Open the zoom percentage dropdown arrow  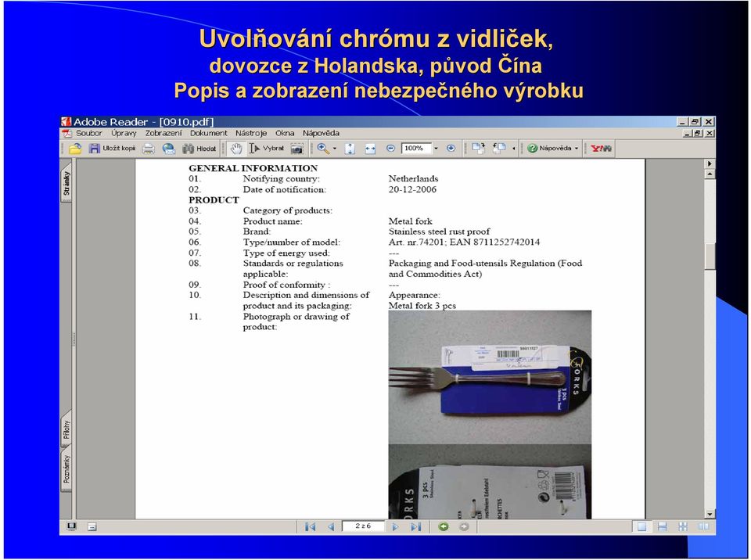point(436,149)
